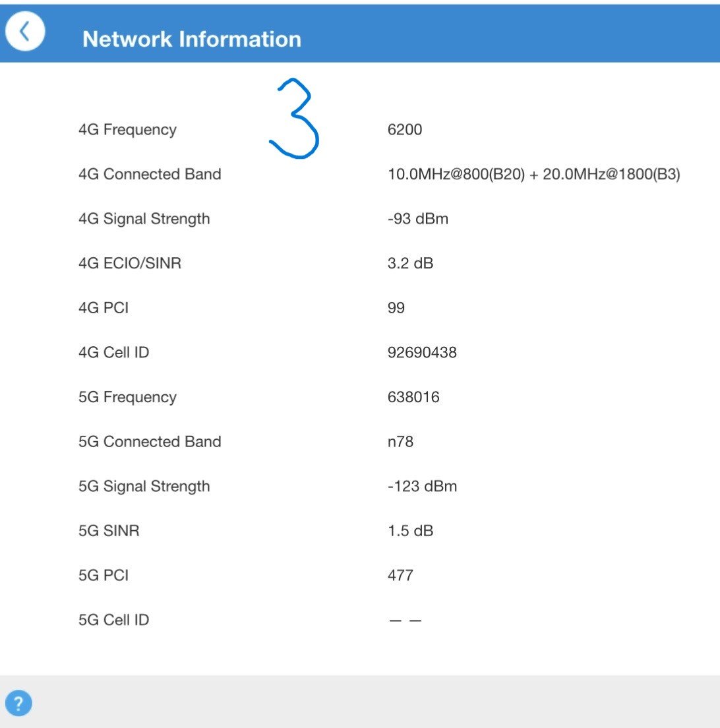This screenshot has width=720, height=728.
Task: Select the 4G Frequency label
Action: point(127,130)
